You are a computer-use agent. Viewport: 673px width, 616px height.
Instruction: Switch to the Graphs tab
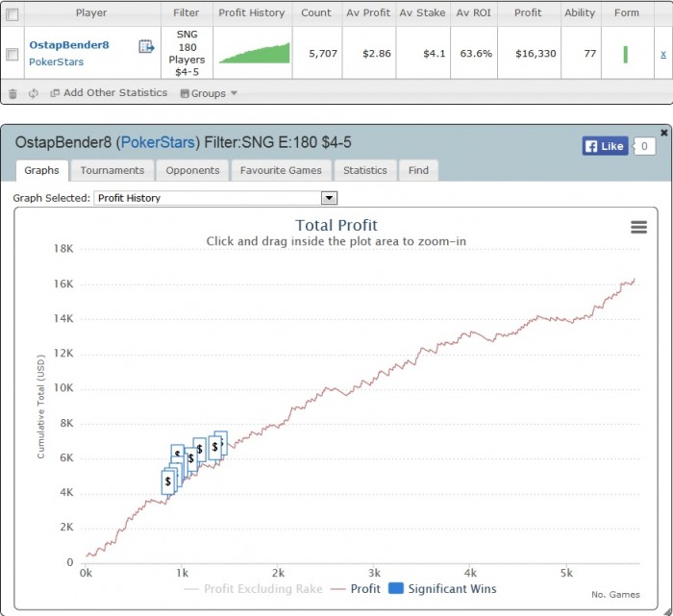[x=41, y=170]
